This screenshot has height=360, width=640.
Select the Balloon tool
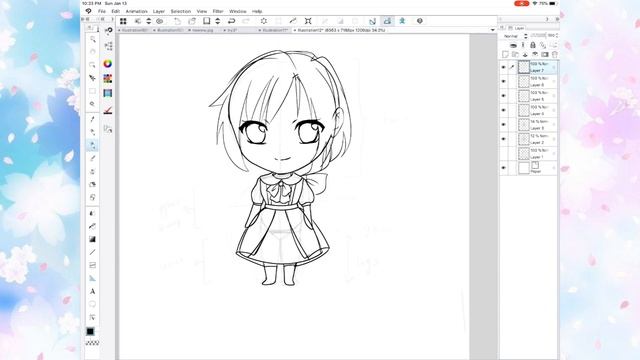(93, 304)
